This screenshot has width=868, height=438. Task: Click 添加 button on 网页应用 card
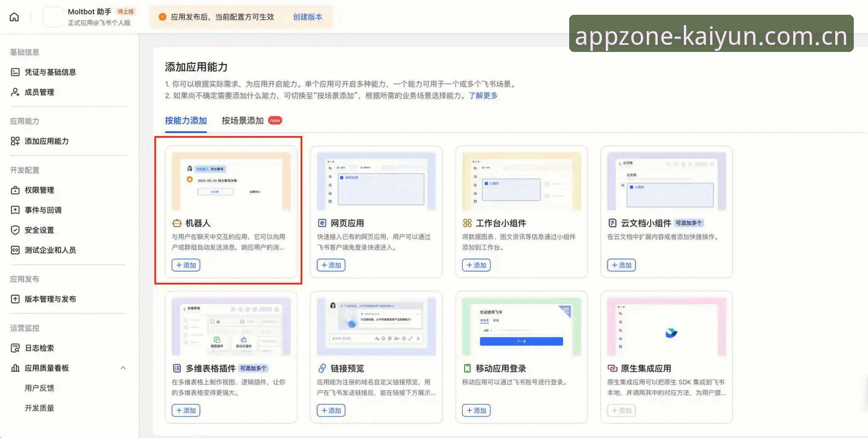[331, 265]
